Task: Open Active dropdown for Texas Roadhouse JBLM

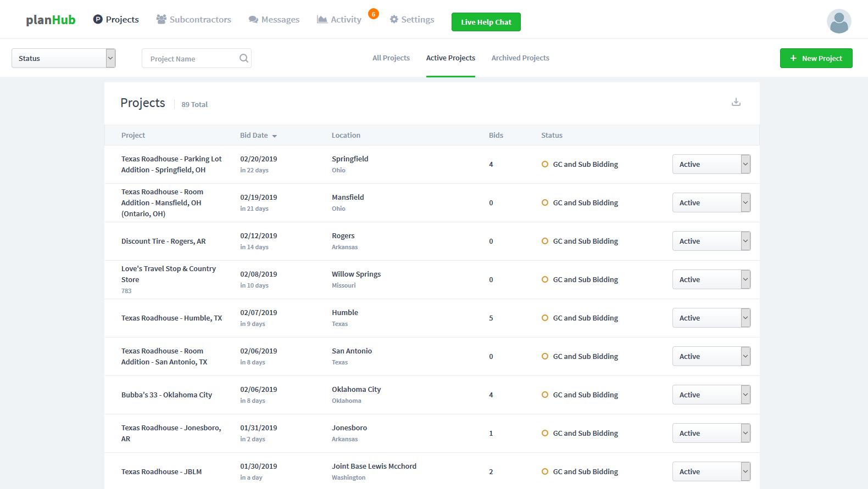Action: pyautogui.click(x=711, y=471)
